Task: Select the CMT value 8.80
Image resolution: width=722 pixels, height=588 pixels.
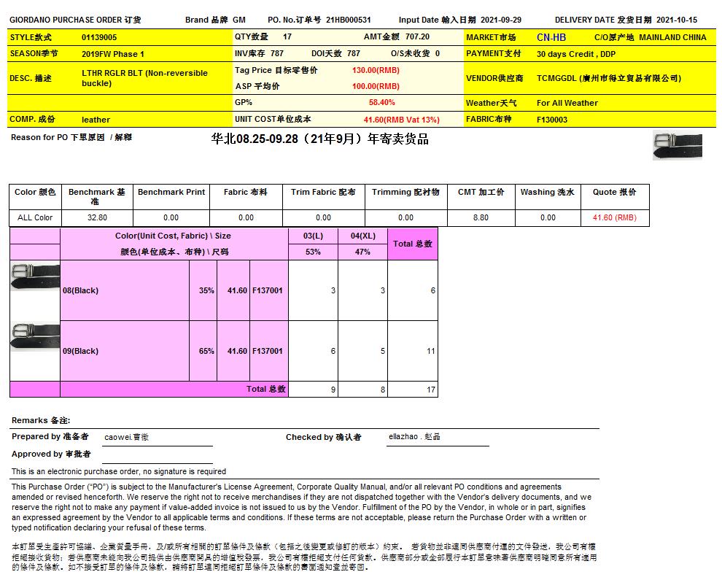Action: pos(481,217)
